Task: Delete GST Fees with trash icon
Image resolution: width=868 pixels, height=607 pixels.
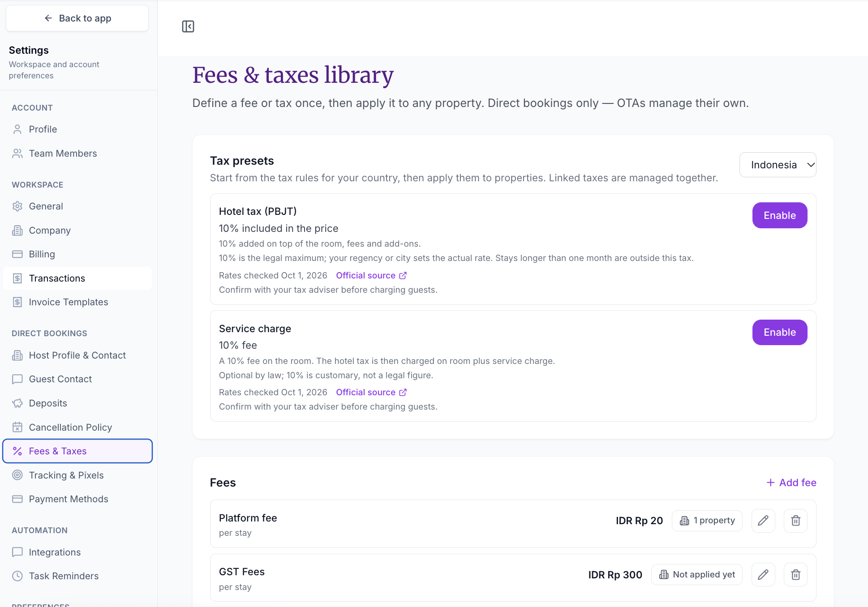Action: [795, 575]
